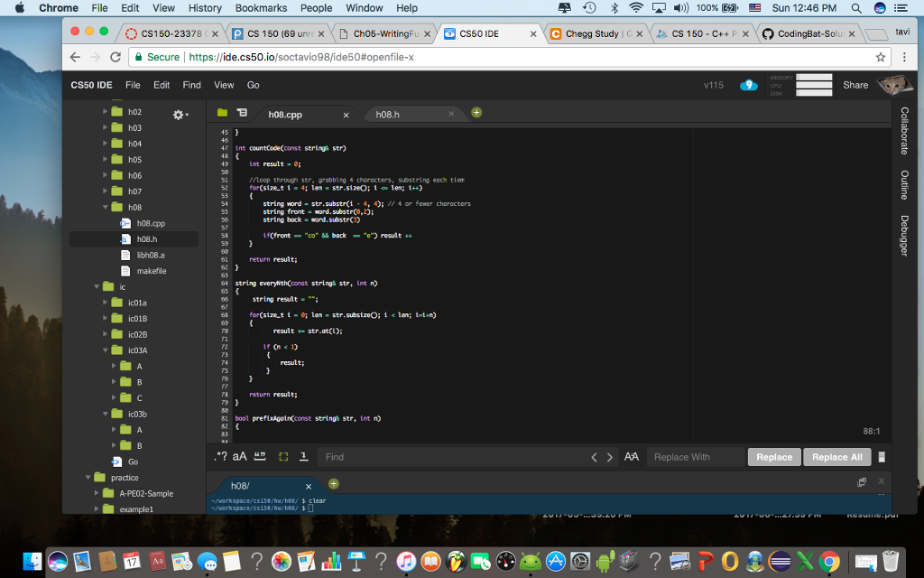Toggle wrap around search option
The width and height of the screenshot is (924, 578).
pyautogui.click(x=303, y=456)
